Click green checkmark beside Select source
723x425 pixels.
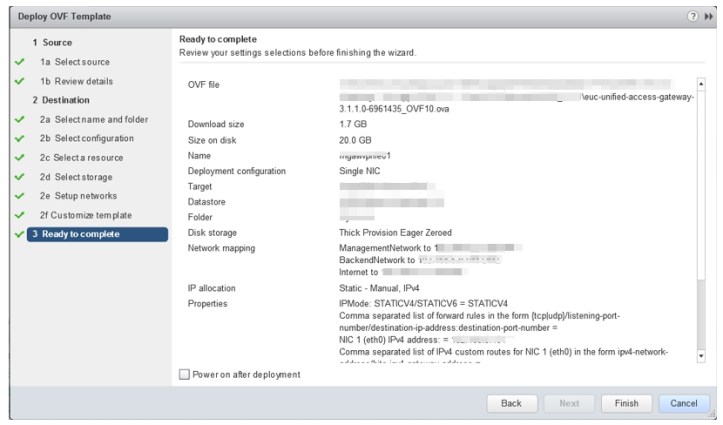point(19,62)
